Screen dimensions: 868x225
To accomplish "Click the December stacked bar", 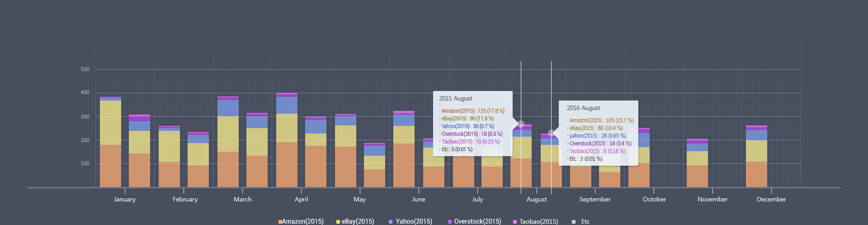I will (x=756, y=156).
